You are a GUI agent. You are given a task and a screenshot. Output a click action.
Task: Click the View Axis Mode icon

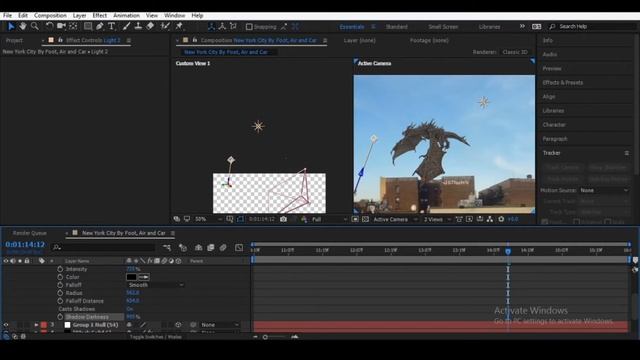coord(233,27)
